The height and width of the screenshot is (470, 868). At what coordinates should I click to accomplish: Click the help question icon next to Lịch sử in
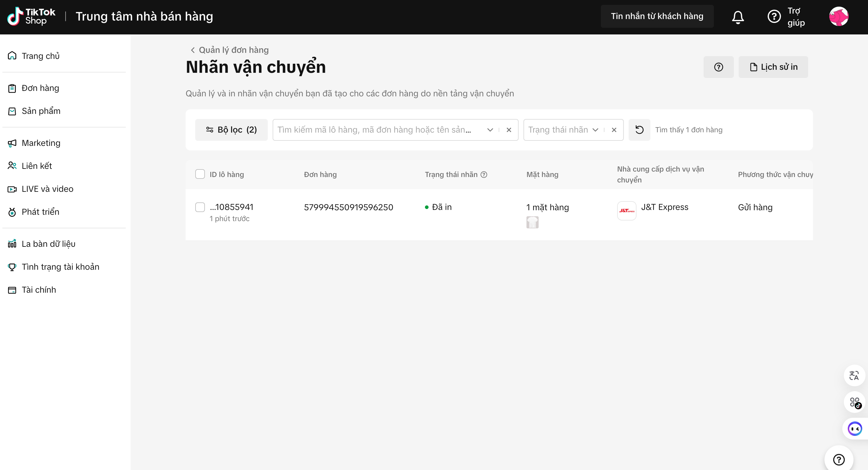tap(718, 67)
